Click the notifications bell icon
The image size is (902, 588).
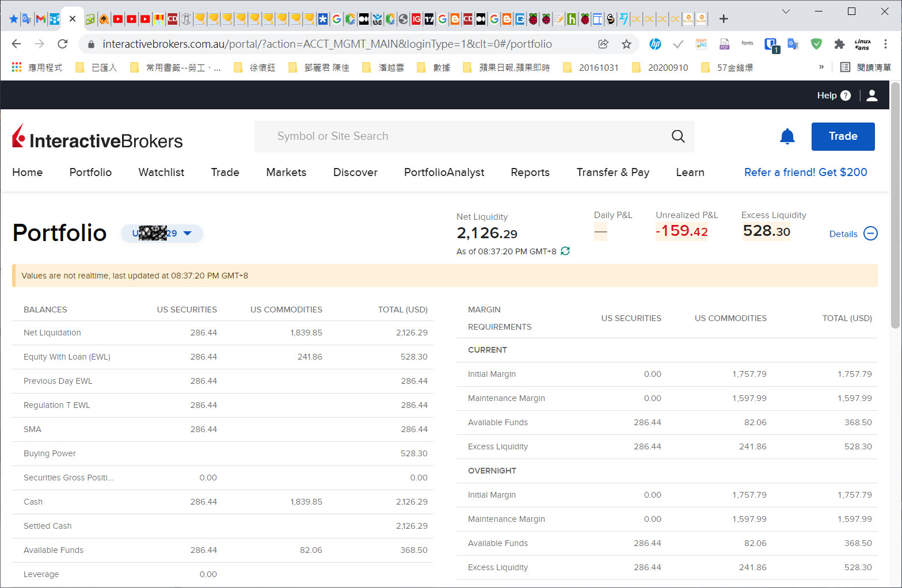[x=787, y=136]
